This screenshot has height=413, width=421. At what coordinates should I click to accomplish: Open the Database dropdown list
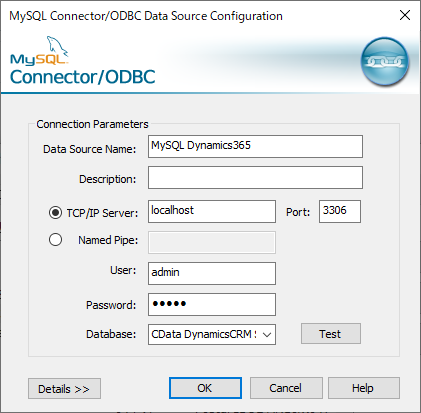(x=267, y=334)
